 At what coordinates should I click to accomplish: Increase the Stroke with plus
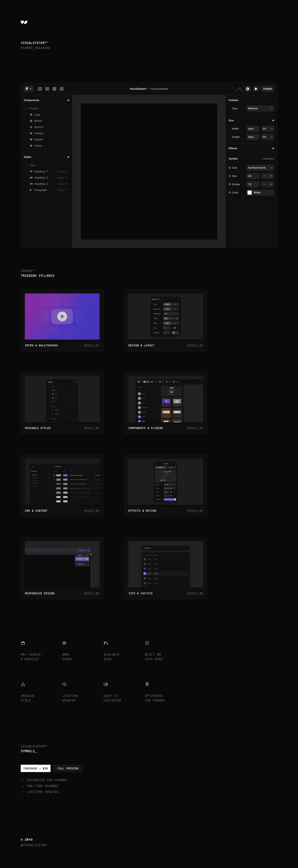pyautogui.click(x=271, y=184)
